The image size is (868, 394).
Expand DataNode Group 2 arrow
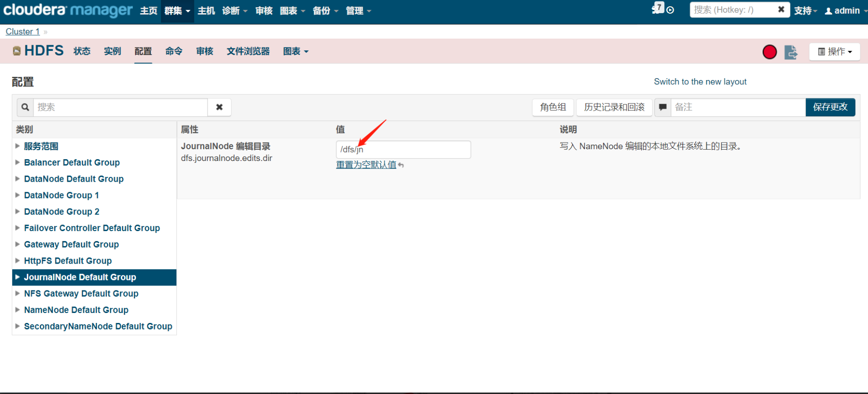tap(17, 212)
